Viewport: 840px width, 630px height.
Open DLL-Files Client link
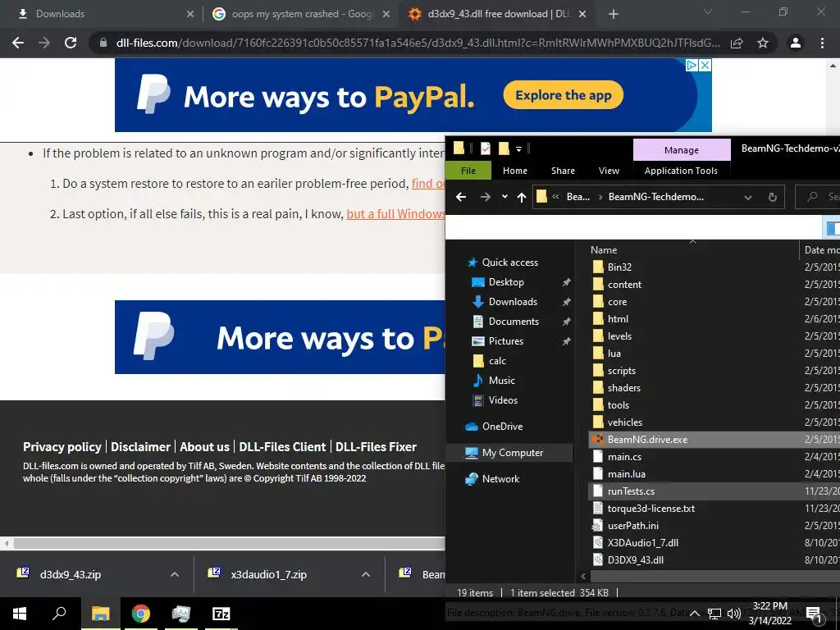pos(282,447)
